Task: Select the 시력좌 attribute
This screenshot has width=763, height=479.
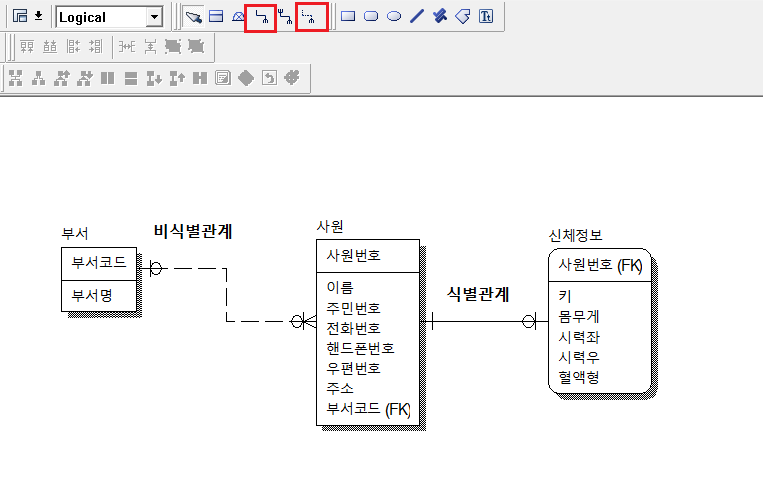Action: pyautogui.click(x=579, y=337)
